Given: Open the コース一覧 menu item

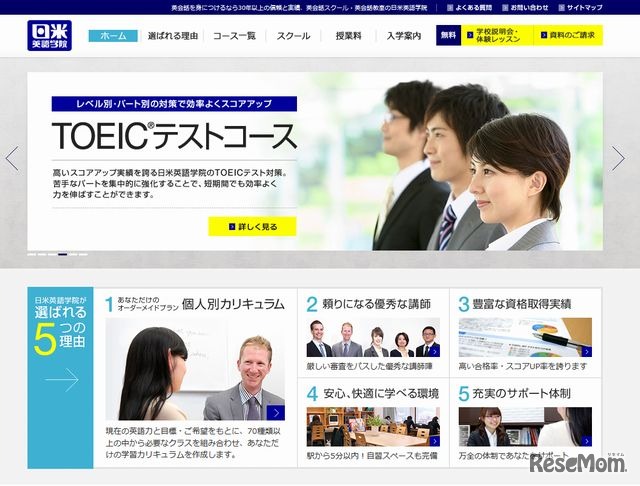Looking at the screenshot, I should point(234,36).
